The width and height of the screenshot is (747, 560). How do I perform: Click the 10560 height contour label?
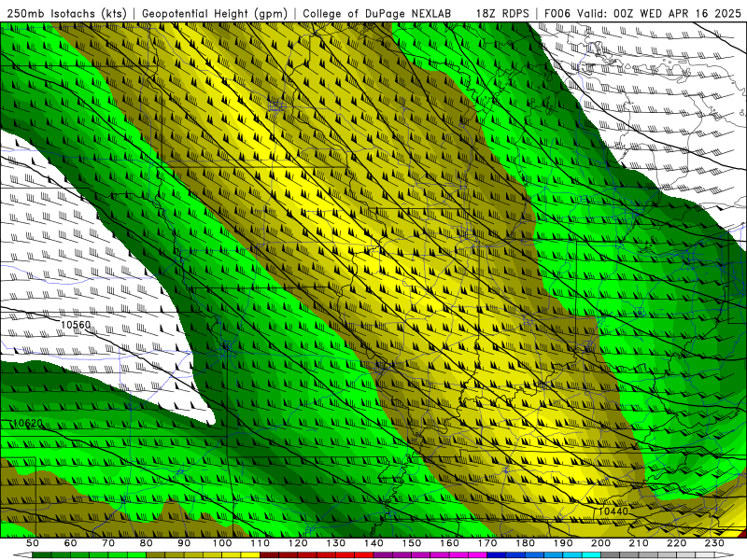tap(76, 325)
